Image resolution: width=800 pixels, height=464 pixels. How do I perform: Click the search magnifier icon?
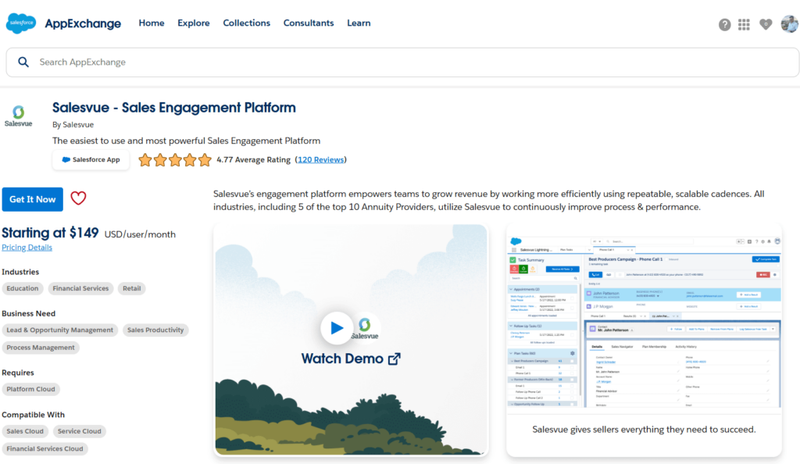pyautogui.click(x=23, y=62)
